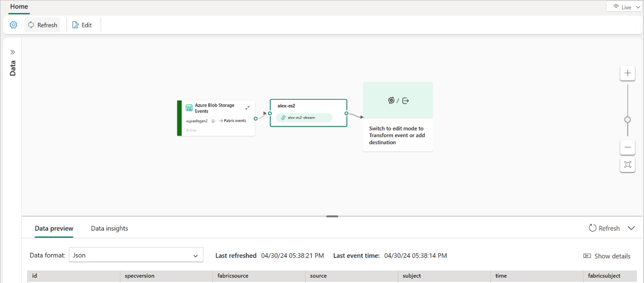Collapse the Data preview pane with the chevron
644x283 pixels.
[632, 228]
